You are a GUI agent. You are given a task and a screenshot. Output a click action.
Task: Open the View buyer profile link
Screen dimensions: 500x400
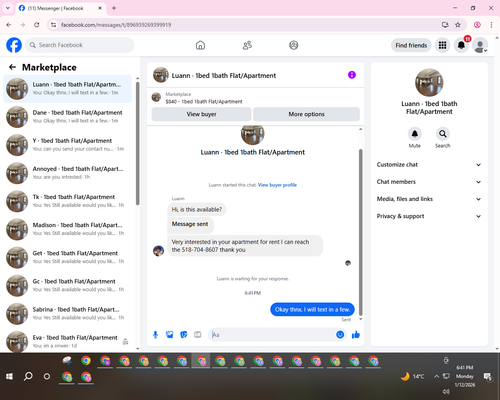coord(277,185)
